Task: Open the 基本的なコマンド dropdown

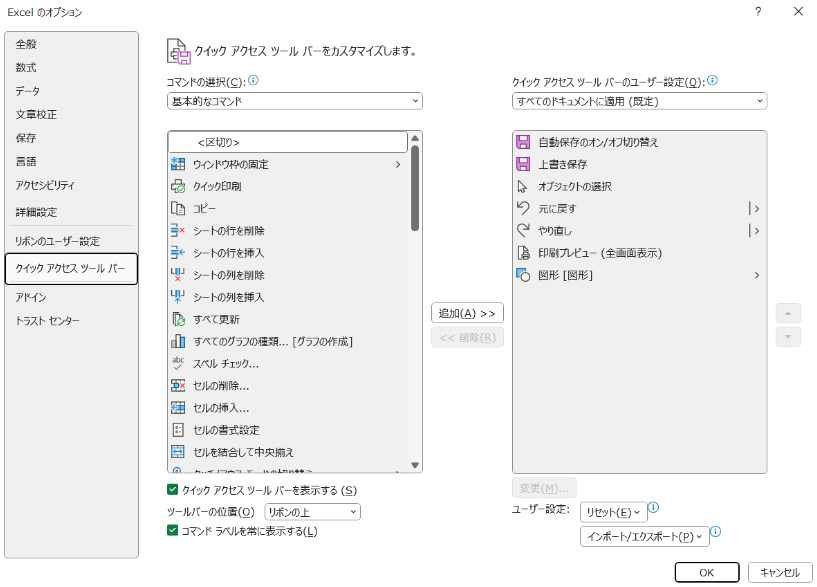Action: pyautogui.click(x=295, y=101)
